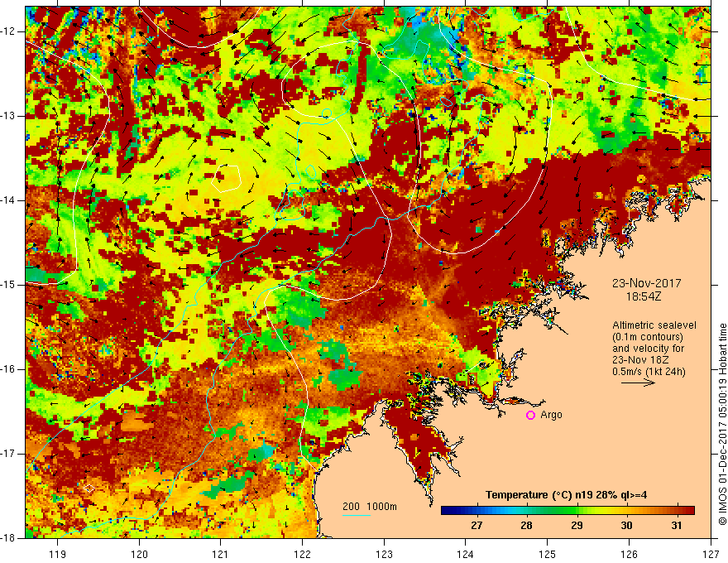Click longitude axis label 127
This screenshot has height=563, width=728.
tap(711, 554)
